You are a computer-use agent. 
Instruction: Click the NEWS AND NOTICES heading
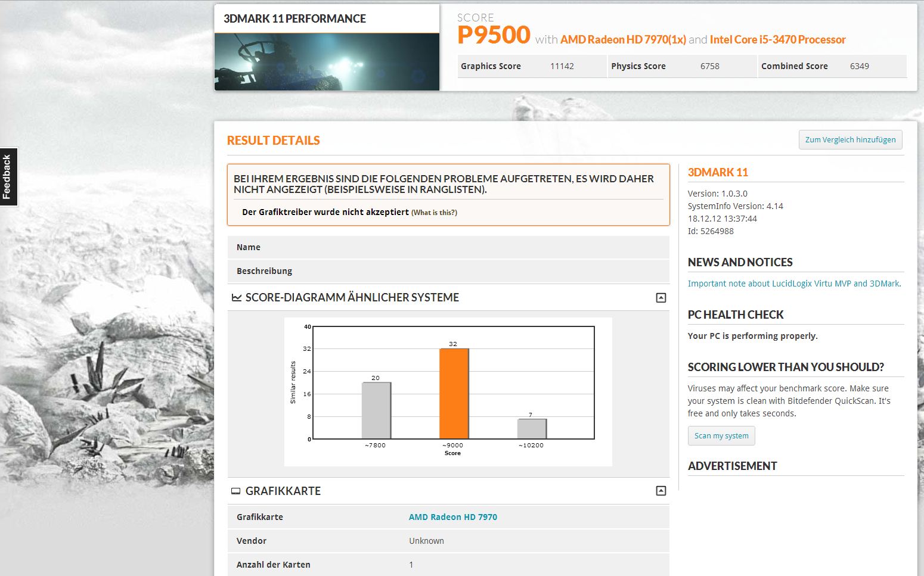(x=740, y=262)
